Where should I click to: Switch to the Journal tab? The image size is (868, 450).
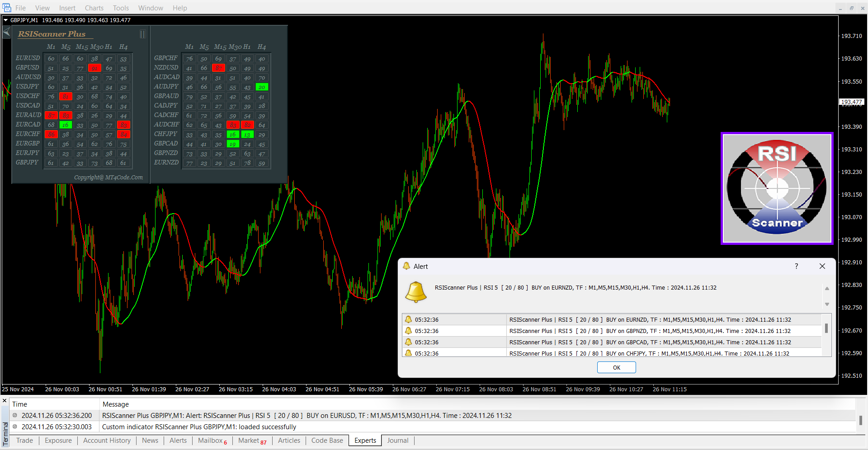[x=397, y=441]
